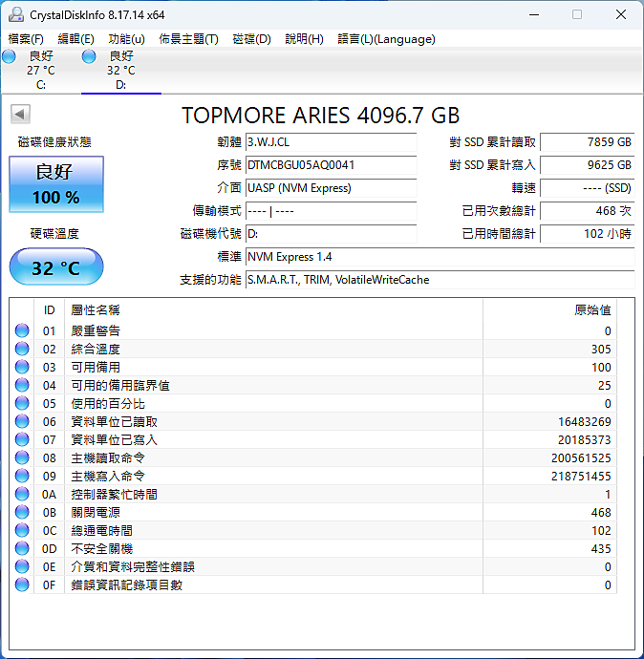
Task: Click the status orb for attribute 08 主機讀取命令
Action: 22,457
